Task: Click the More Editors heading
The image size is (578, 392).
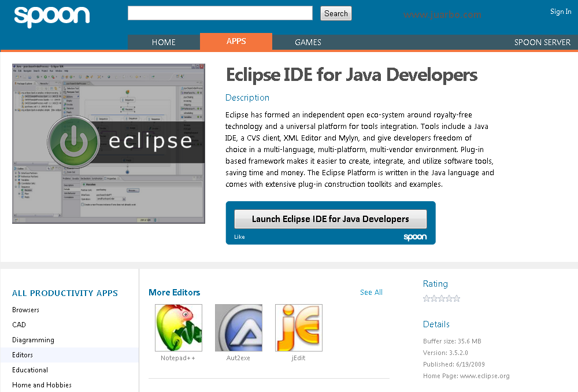Action: tap(175, 293)
